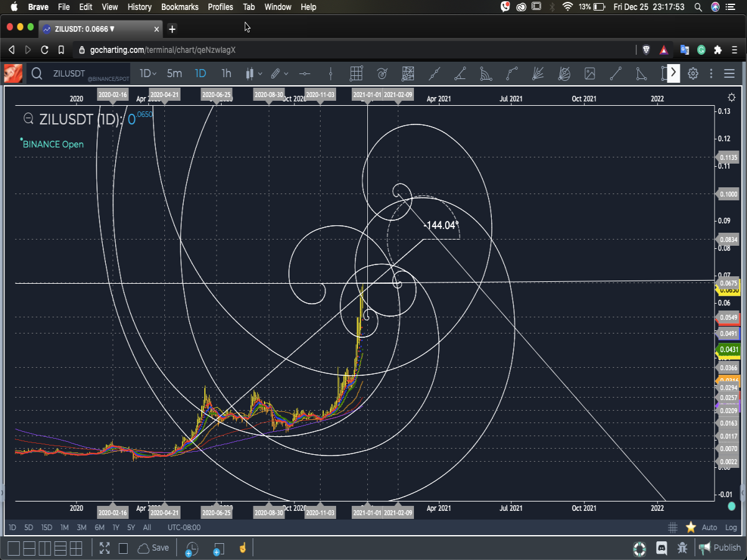Screen dimensions: 747x560
Task: Select the image insert tool in toolbar
Action: pos(590,73)
